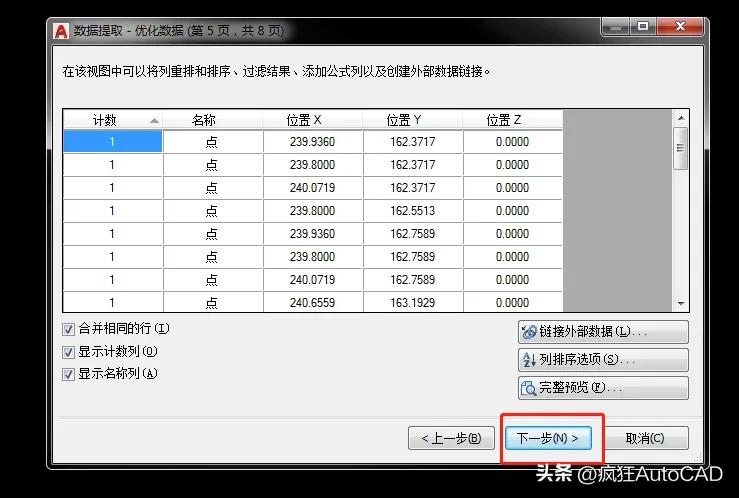
Task: Select 0.0000 cell in row with 240.6559
Action: (x=513, y=302)
